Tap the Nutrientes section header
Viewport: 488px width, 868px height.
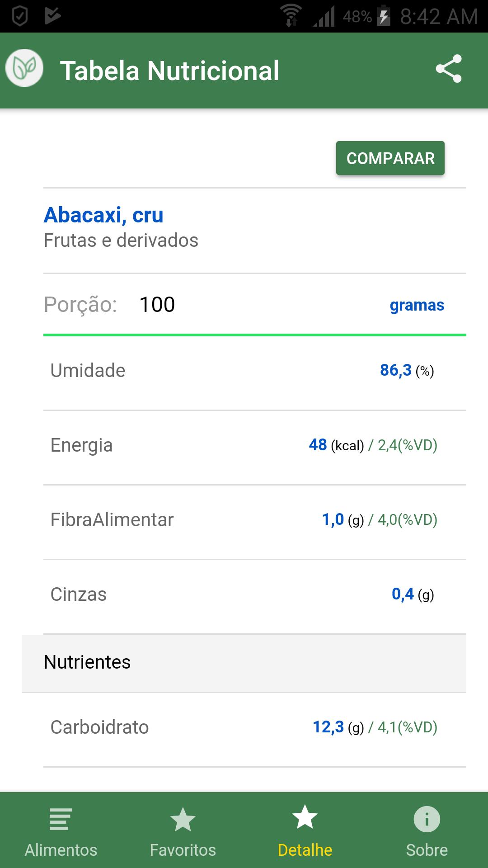(x=244, y=663)
